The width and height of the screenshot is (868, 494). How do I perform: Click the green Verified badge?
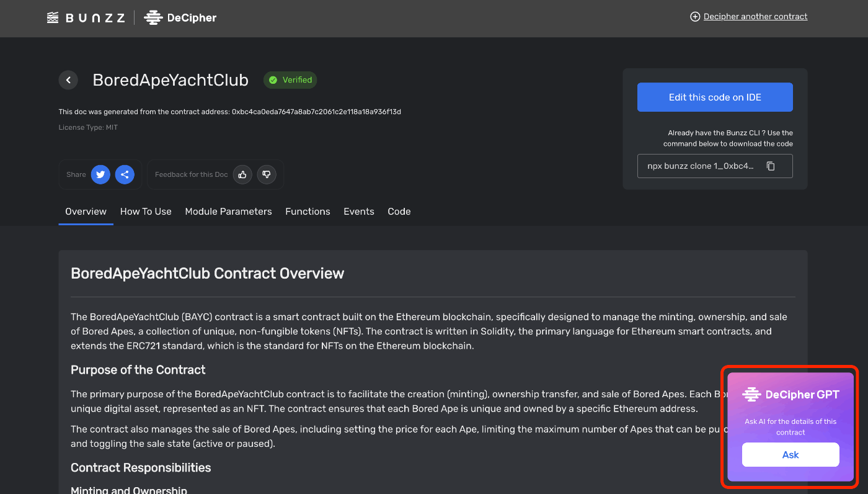tap(290, 80)
